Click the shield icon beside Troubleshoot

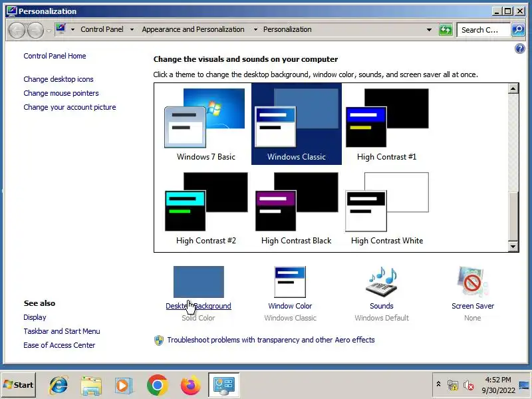[158, 340]
